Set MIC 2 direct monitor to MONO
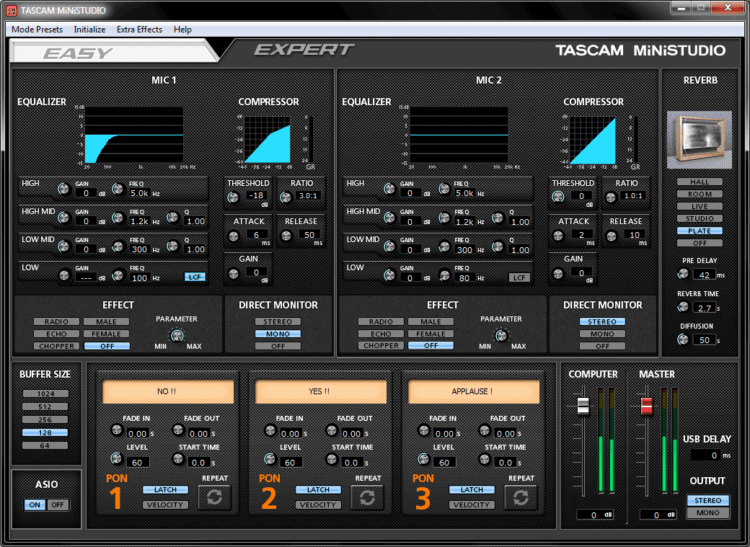 602,334
